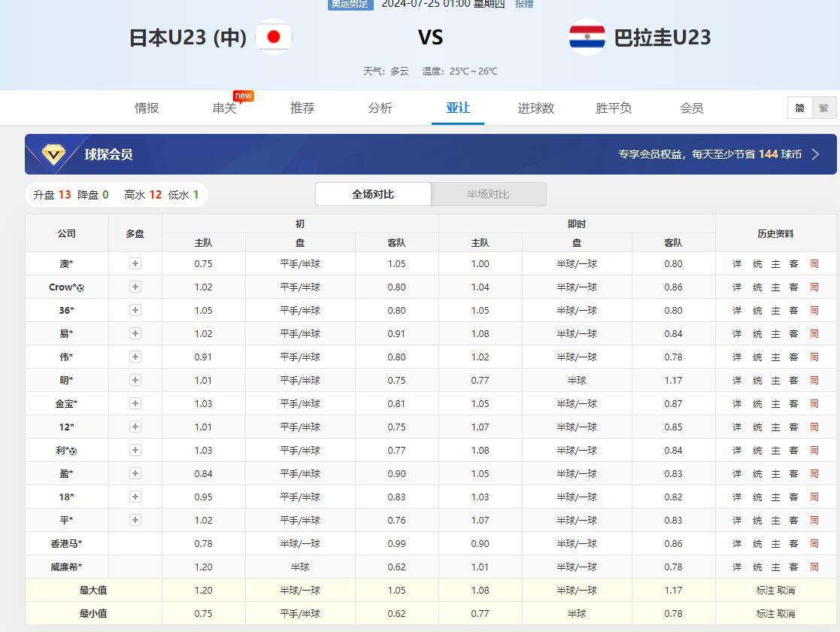
Task: Click 标注 in the 最大值 row
Action: pyautogui.click(x=765, y=591)
